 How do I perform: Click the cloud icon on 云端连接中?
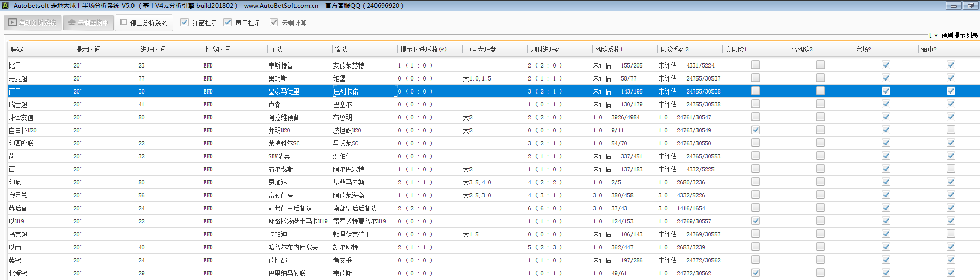[x=72, y=23]
